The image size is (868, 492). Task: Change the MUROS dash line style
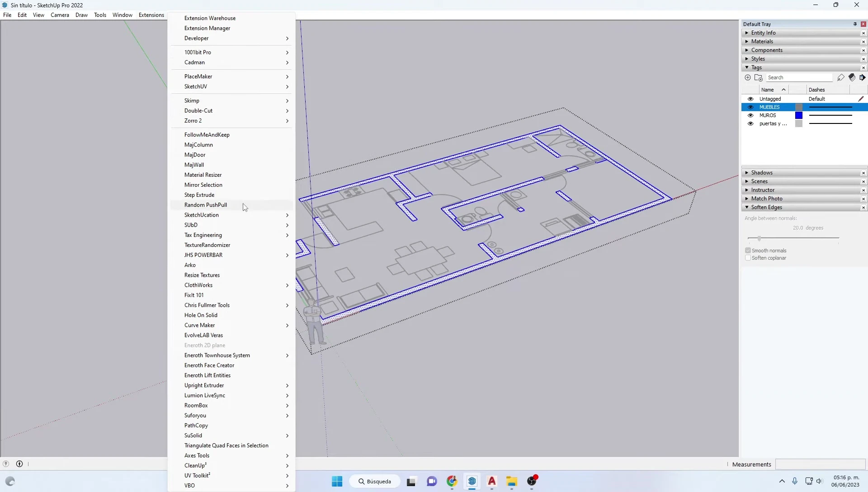[x=830, y=115]
